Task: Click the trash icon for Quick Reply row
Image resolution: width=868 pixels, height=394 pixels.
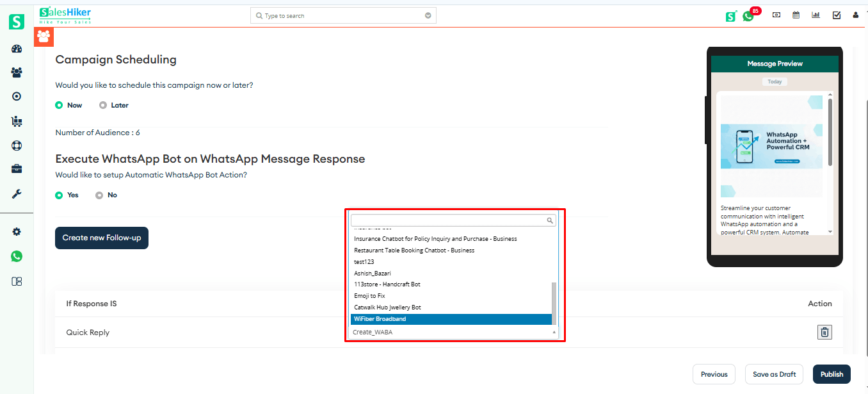Action: pyautogui.click(x=824, y=332)
